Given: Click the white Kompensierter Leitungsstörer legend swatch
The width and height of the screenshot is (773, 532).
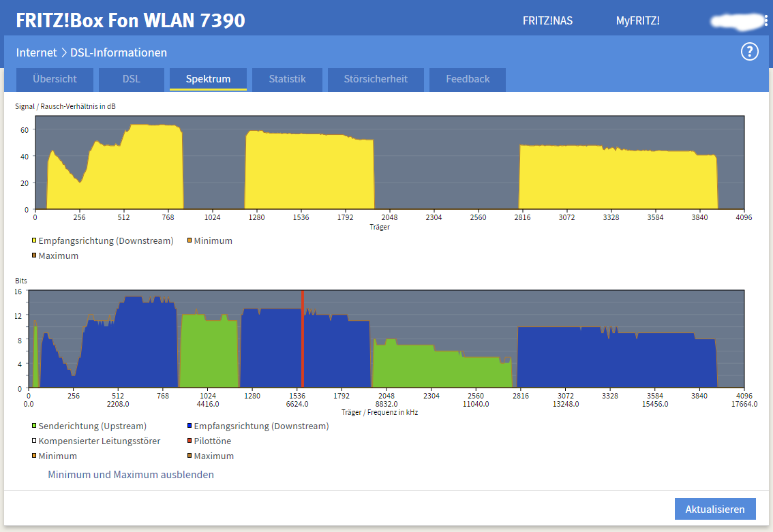Looking at the screenshot, I should coord(34,441).
